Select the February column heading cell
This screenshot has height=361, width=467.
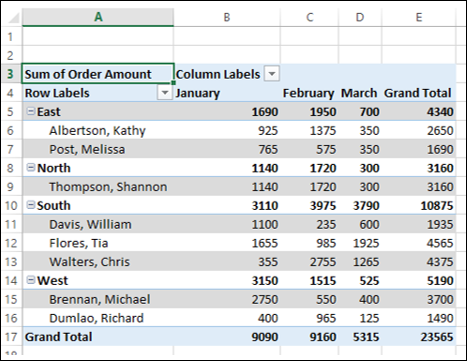click(x=308, y=93)
